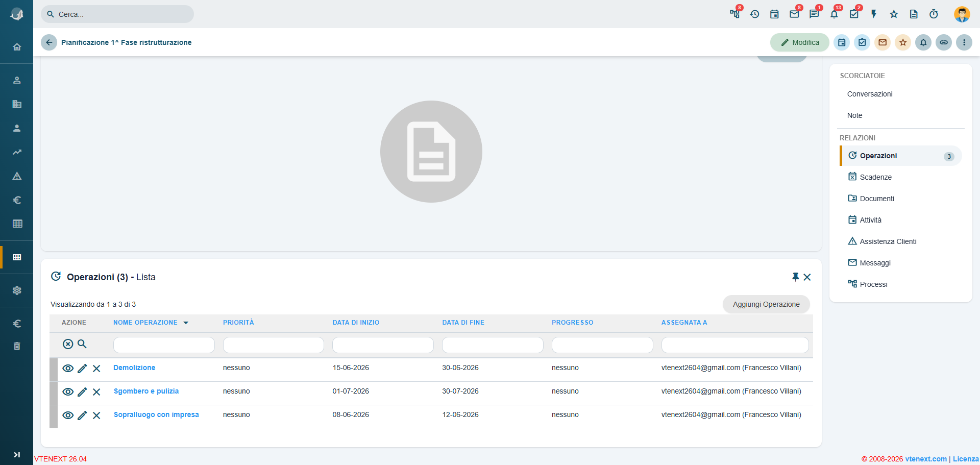Open the calendar icon in top bar

tap(774, 14)
